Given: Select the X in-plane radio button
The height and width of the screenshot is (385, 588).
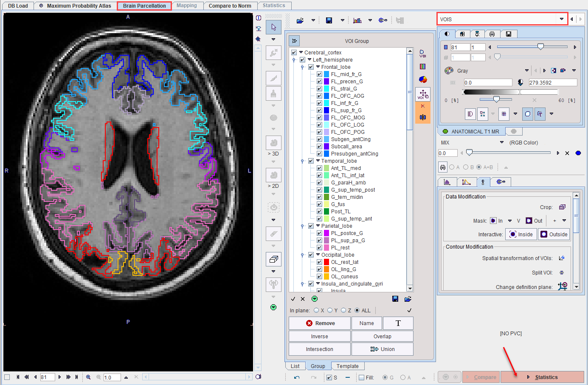Looking at the screenshot, I should 316,310.
